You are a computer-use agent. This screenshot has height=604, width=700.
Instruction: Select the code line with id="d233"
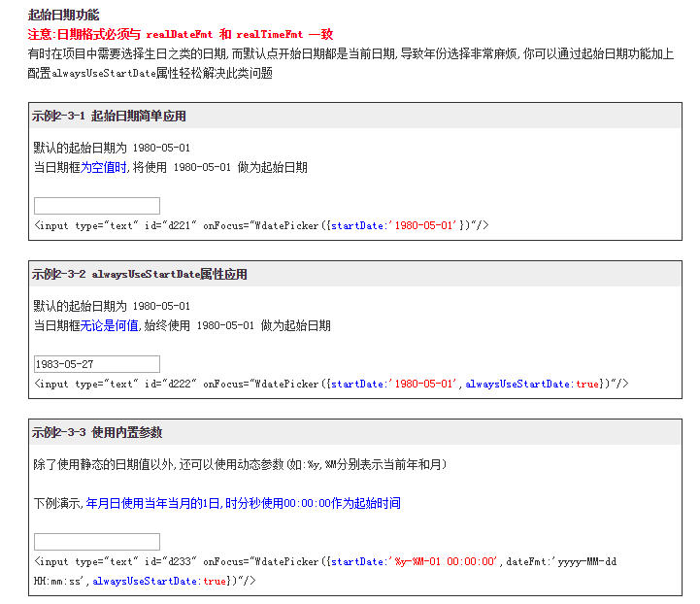tap(325, 561)
